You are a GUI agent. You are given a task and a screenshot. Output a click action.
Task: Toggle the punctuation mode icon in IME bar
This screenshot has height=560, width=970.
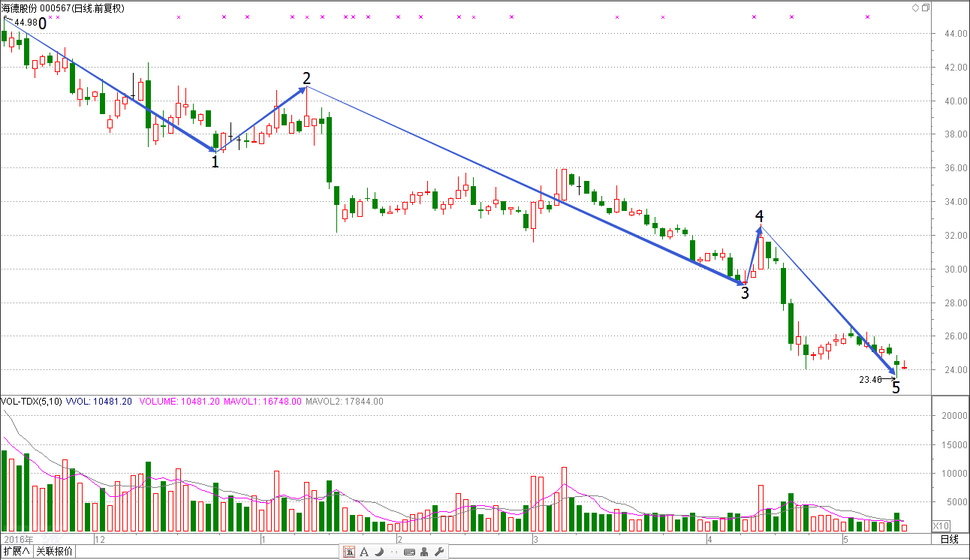click(x=394, y=552)
